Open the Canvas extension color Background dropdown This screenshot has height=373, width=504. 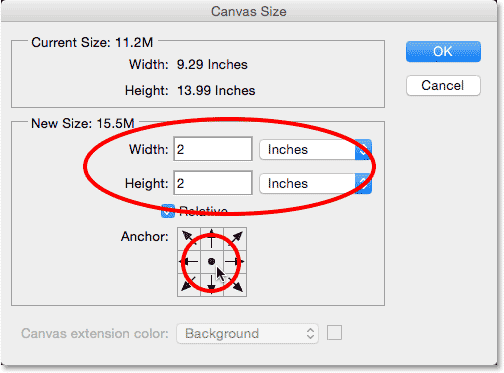pos(247,333)
